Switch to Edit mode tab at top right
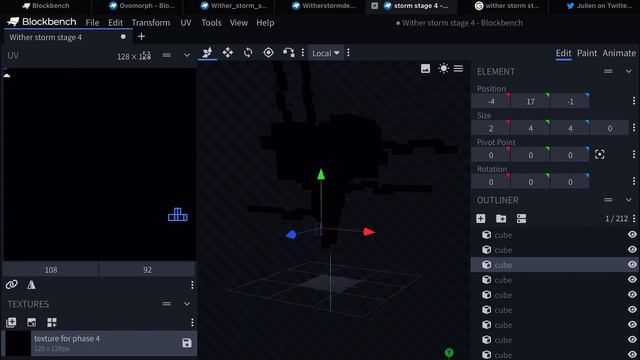Image resolution: width=640 pixels, height=360 pixels. (563, 53)
